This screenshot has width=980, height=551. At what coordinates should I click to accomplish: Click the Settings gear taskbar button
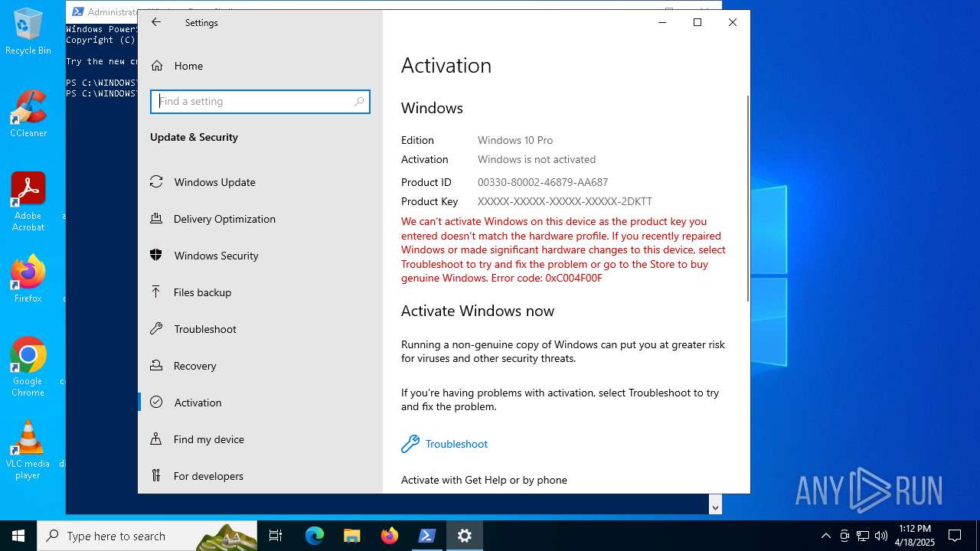[x=465, y=536]
